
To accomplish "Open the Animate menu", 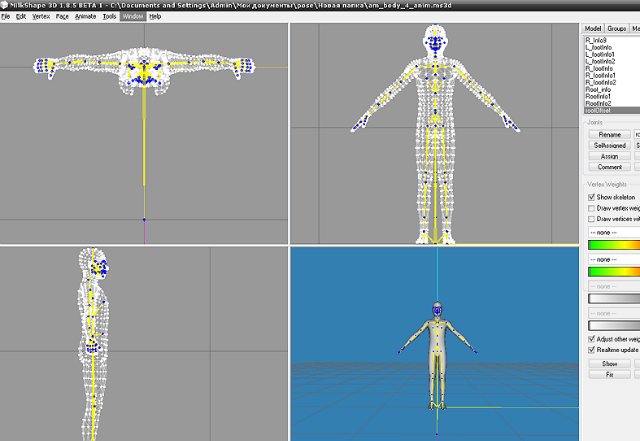I will pyautogui.click(x=86, y=17).
